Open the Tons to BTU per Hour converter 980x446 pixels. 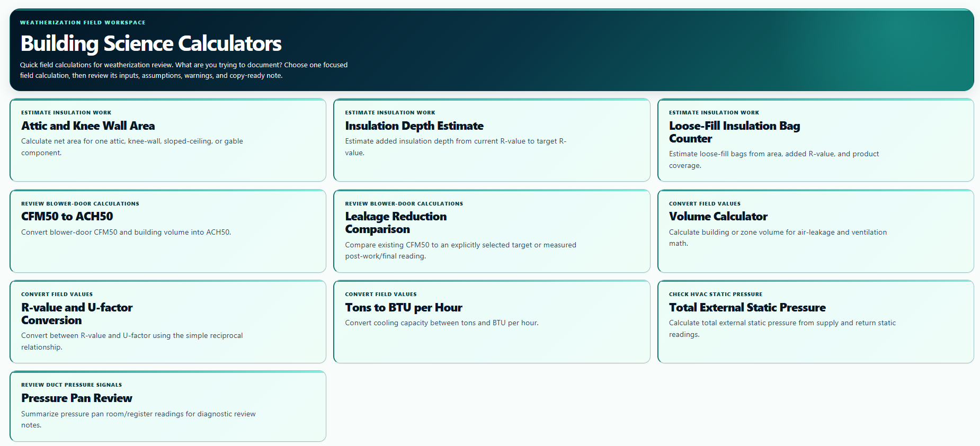coord(492,322)
